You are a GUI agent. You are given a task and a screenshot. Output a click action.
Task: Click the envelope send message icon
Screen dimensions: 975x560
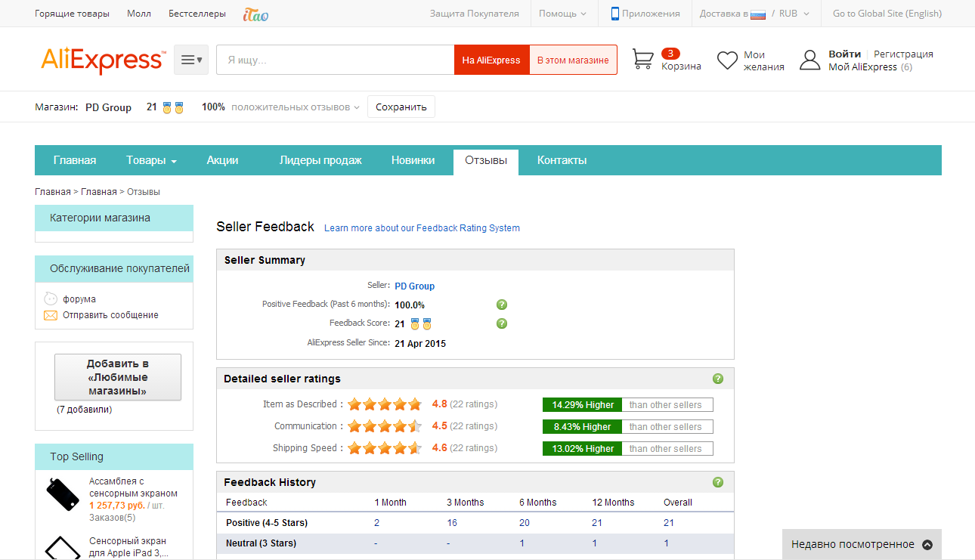click(x=51, y=315)
